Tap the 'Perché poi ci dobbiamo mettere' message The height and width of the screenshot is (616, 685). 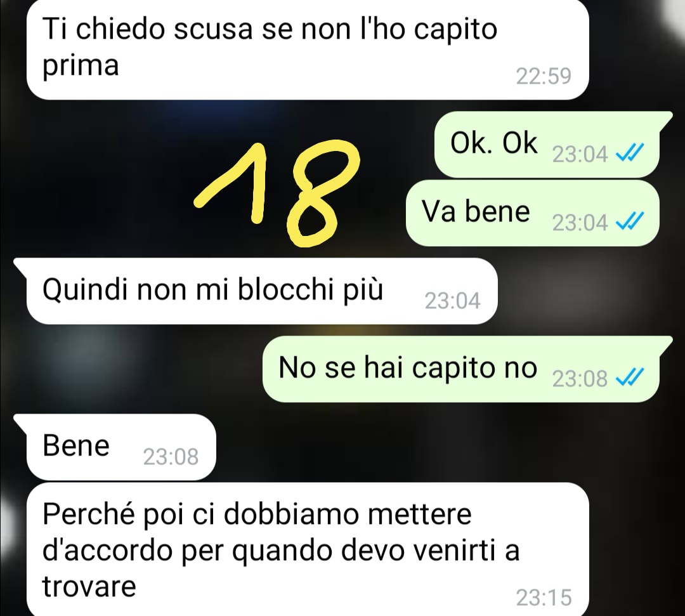308,549
